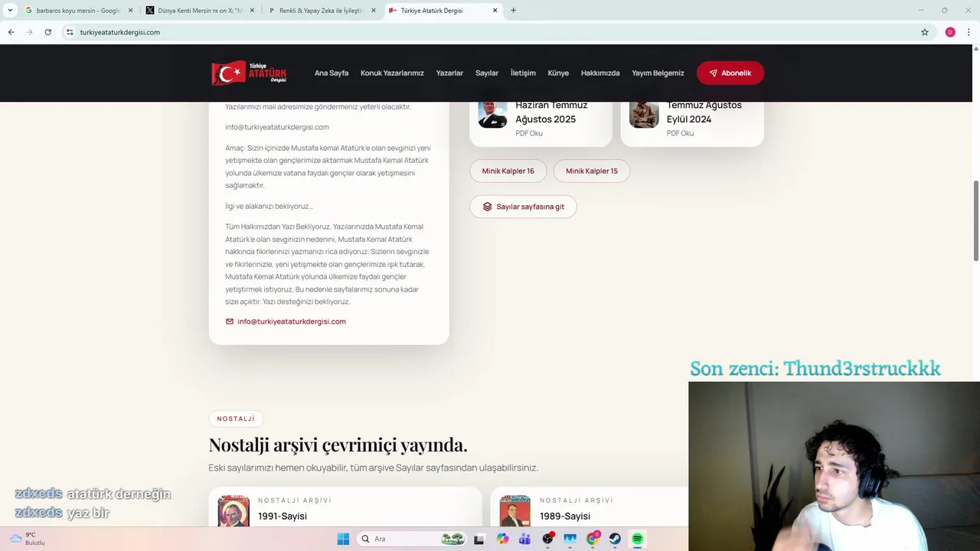Open the Hakkımızda page link
Screen dimensions: 980x551
[x=600, y=73]
